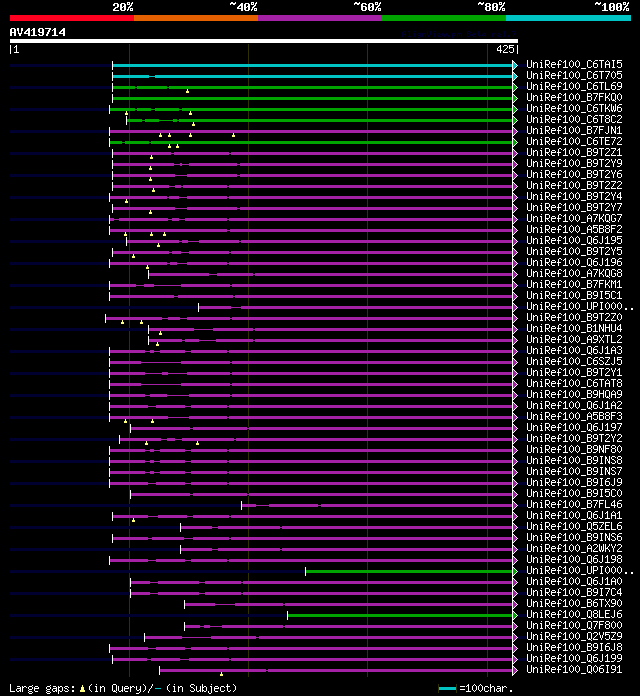This screenshot has width=640, height=696.
Task: Select label UniRef100_C6TE72
Action: click(574, 141)
